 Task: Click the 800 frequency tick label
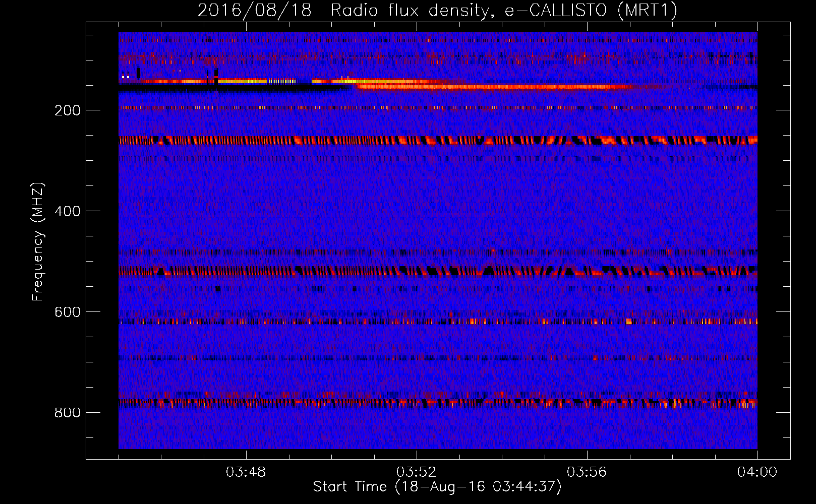(x=68, y=413)
